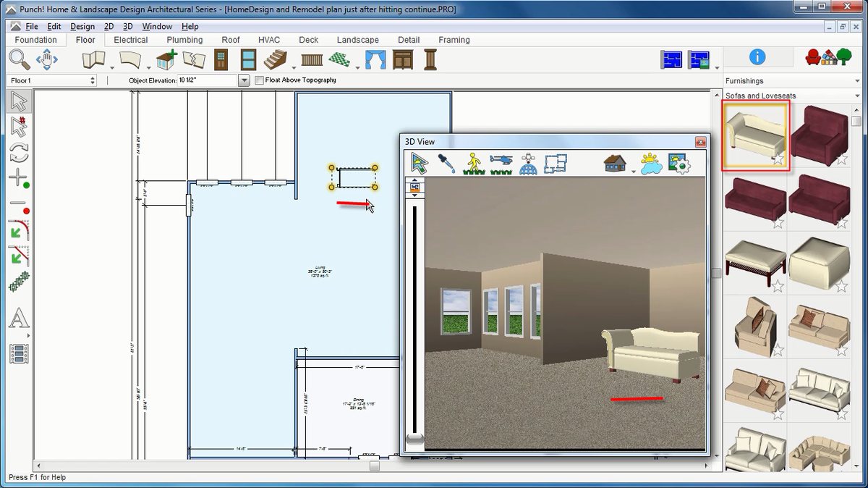
Task: Click the satellite dome view icon
Action: pos(529,164)
